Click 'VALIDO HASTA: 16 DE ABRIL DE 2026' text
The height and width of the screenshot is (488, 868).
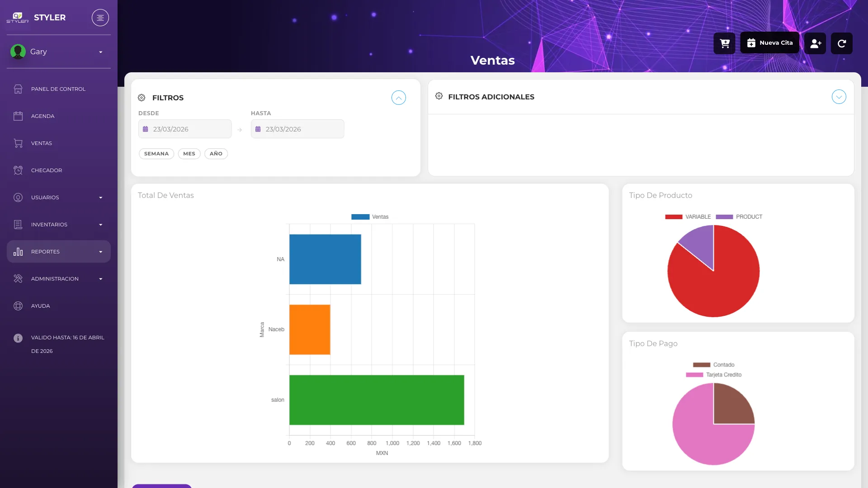(68, 344)
